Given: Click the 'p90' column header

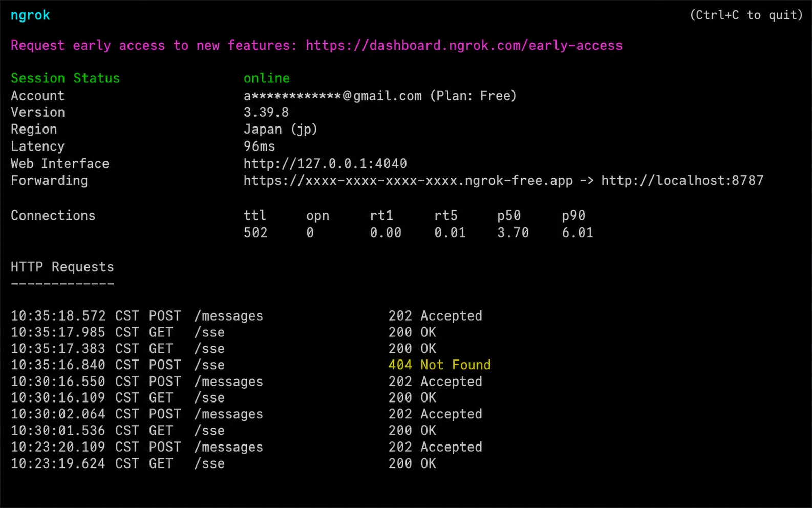Looking at the screenshot, I should click(573, 216).
